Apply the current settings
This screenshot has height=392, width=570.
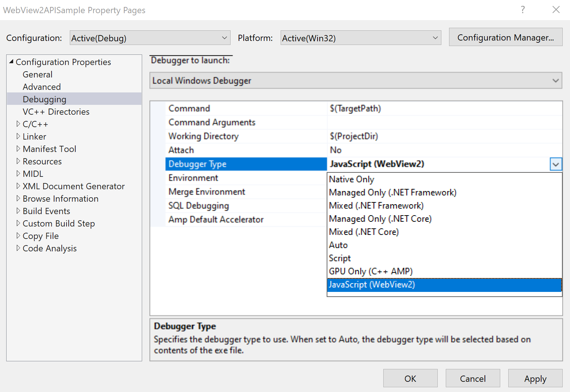tap(535, 378)
